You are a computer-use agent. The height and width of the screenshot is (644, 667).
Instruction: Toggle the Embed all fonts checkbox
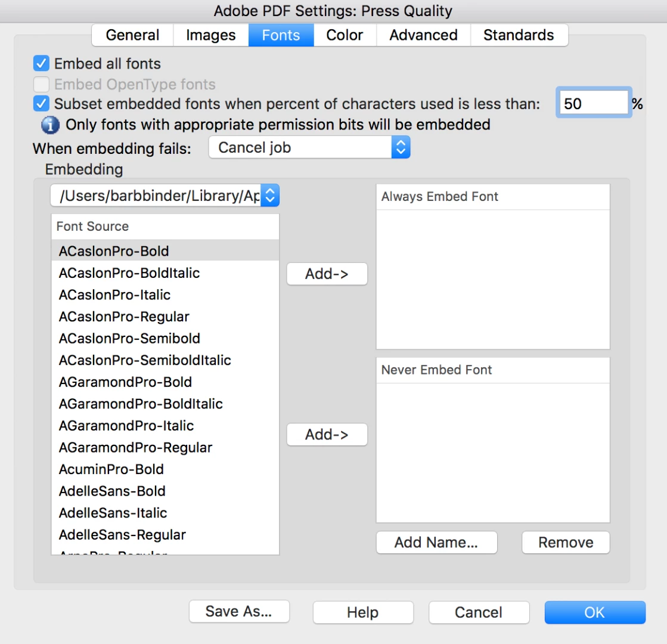pos(41,63)
